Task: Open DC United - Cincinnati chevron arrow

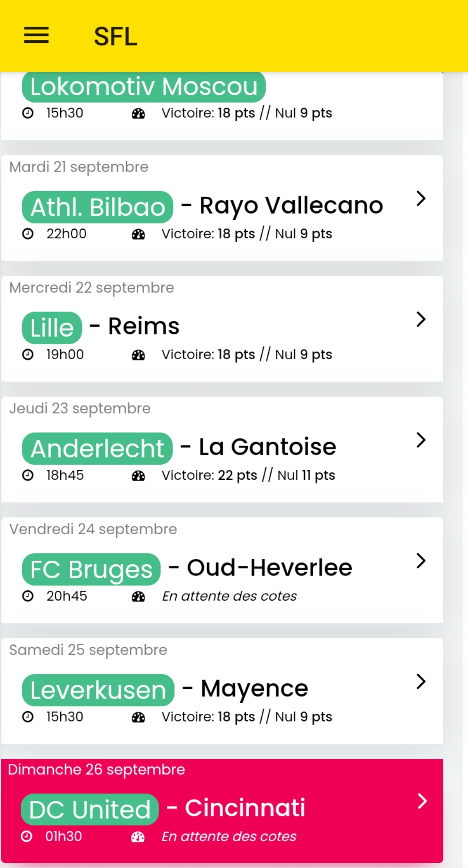Action: point(422,801)
